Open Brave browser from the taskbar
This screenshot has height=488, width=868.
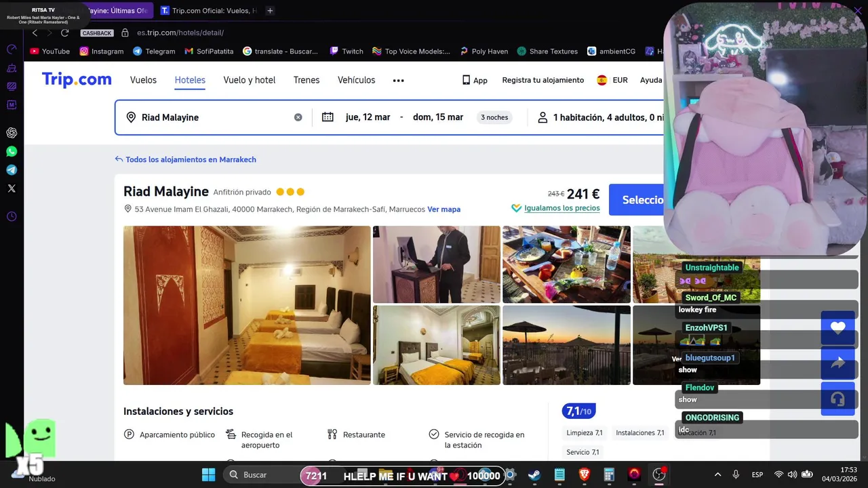[585, 474]
